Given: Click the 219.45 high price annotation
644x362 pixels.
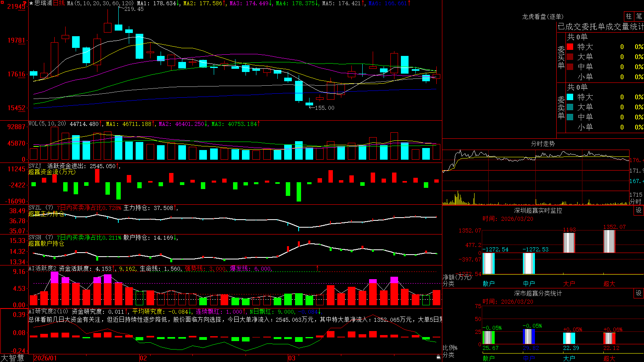Looking at the screenshot, I should point(134,9).
